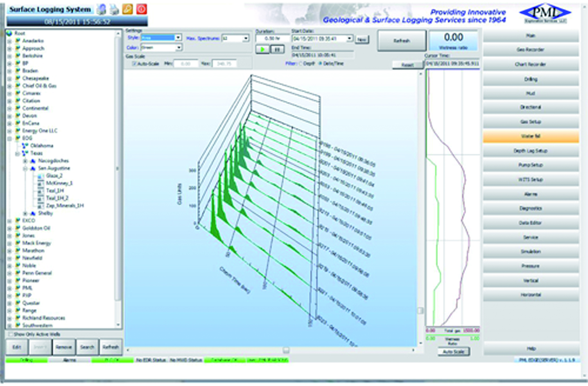Screen dimensions: 588x386
Task: Toggle the Auto-Scale checkbox
Action: pyautogui.click(x=134, y=64)
